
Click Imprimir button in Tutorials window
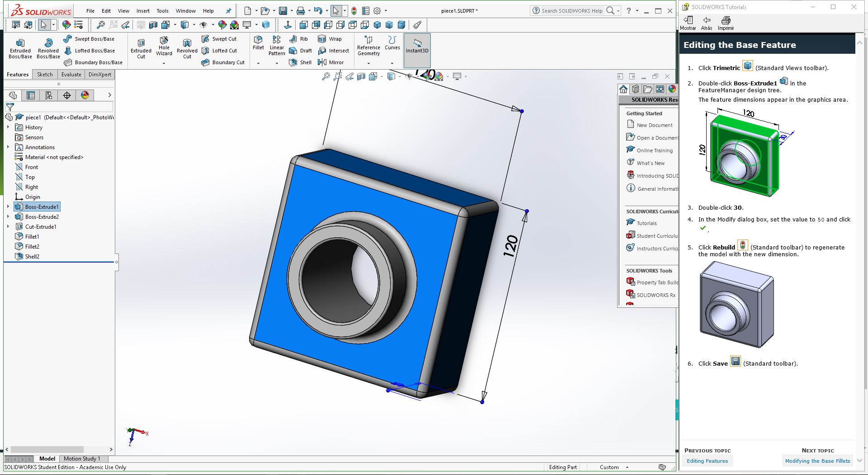[726, 23]
